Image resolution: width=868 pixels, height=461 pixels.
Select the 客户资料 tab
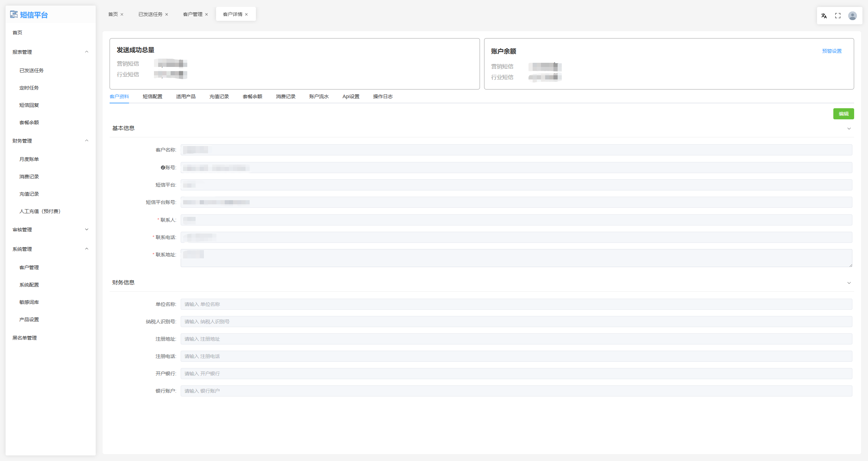coord(119,96)
